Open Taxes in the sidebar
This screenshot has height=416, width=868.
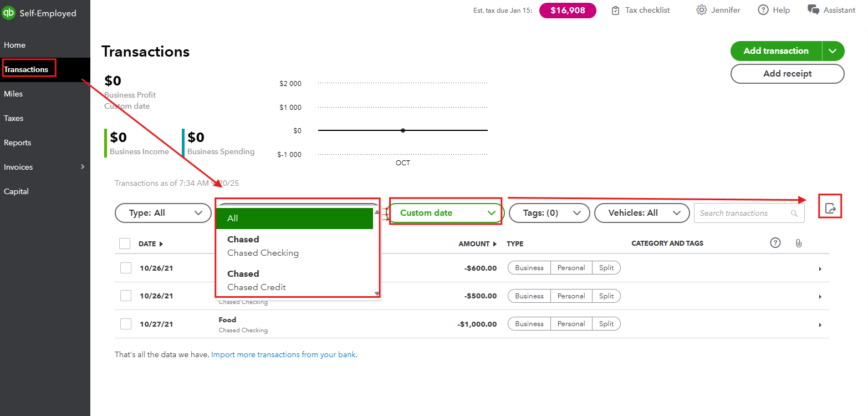click(45, 118)
